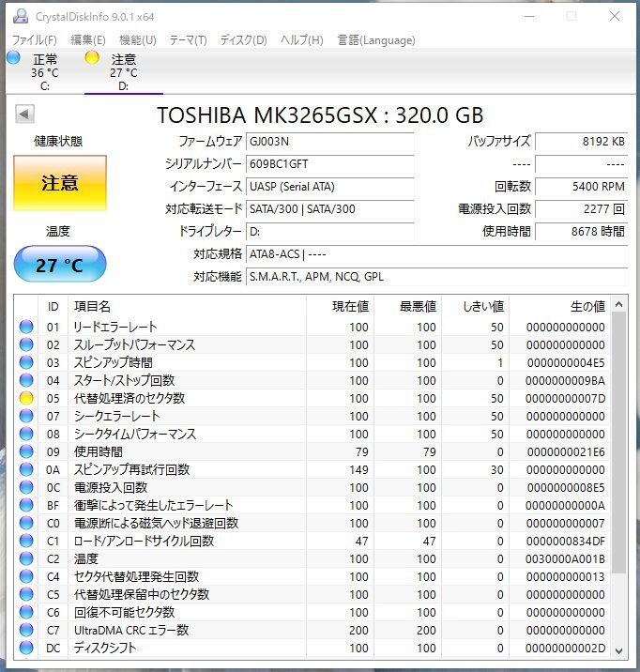Select the C: drive tab (正常 36 °C)
The width and height of the screenshot is (640, 672).
click(x=44, y=72)
